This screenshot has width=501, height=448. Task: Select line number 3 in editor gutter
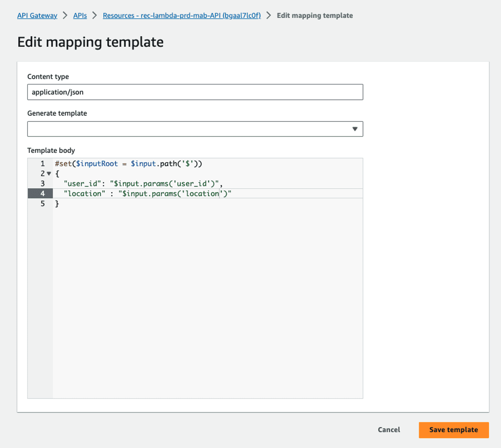pyautogui.click(x=42, y=184)
